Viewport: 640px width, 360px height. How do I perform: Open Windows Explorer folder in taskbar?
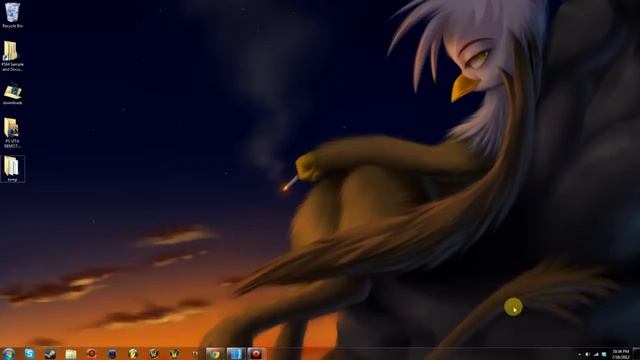point(71,353)
